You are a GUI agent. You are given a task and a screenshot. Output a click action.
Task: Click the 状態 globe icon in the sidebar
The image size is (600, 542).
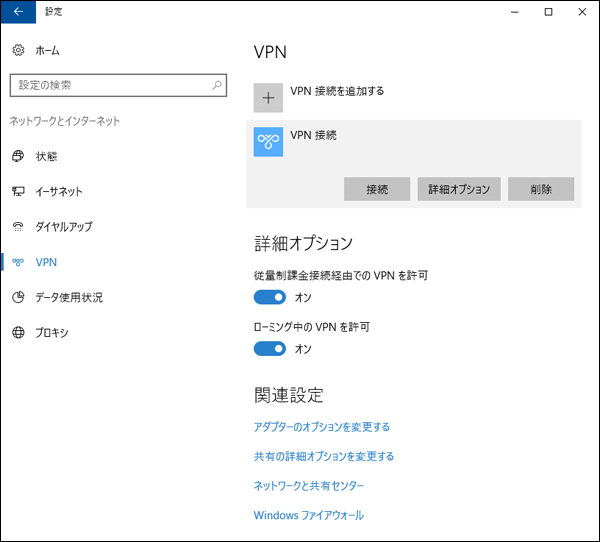point(18,156)
